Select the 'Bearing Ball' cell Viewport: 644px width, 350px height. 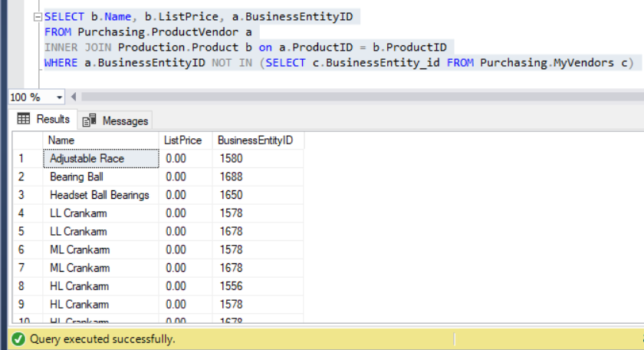click(x=100, y=177)
